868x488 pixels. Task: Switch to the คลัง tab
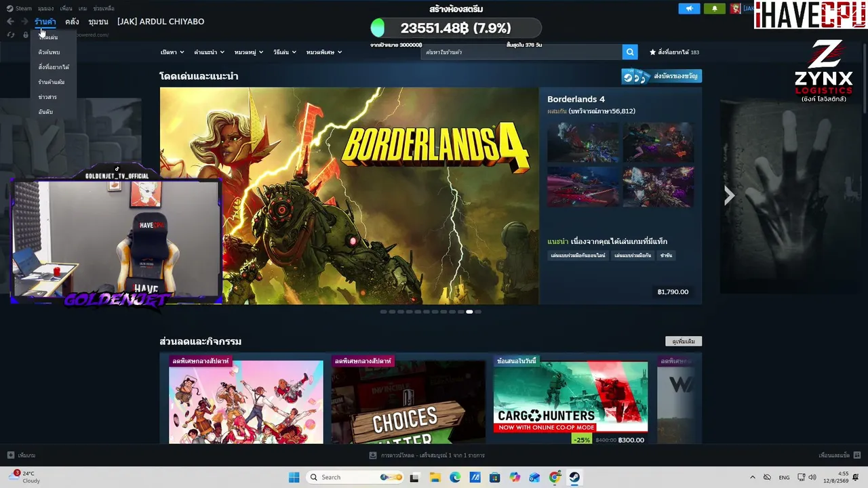(x=72, y=22)
